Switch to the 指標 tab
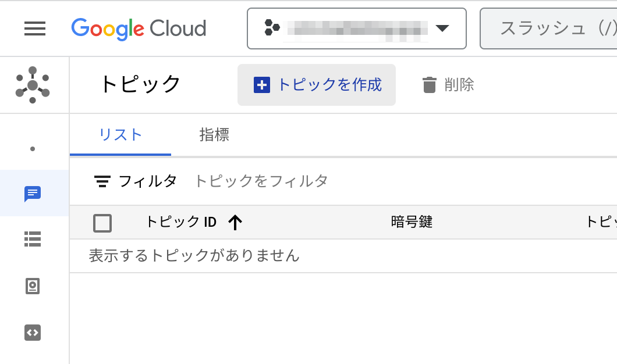617x364 pixels. 214,135
